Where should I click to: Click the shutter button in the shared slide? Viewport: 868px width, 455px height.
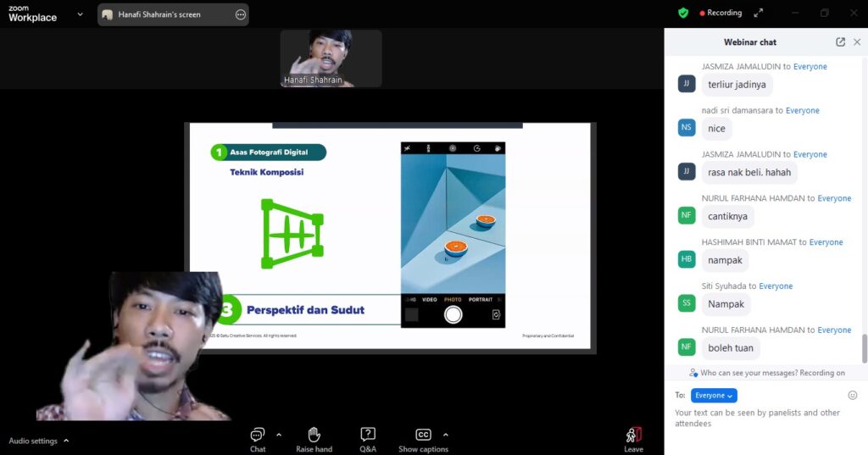pyautogui.click(x=453, y=314)
